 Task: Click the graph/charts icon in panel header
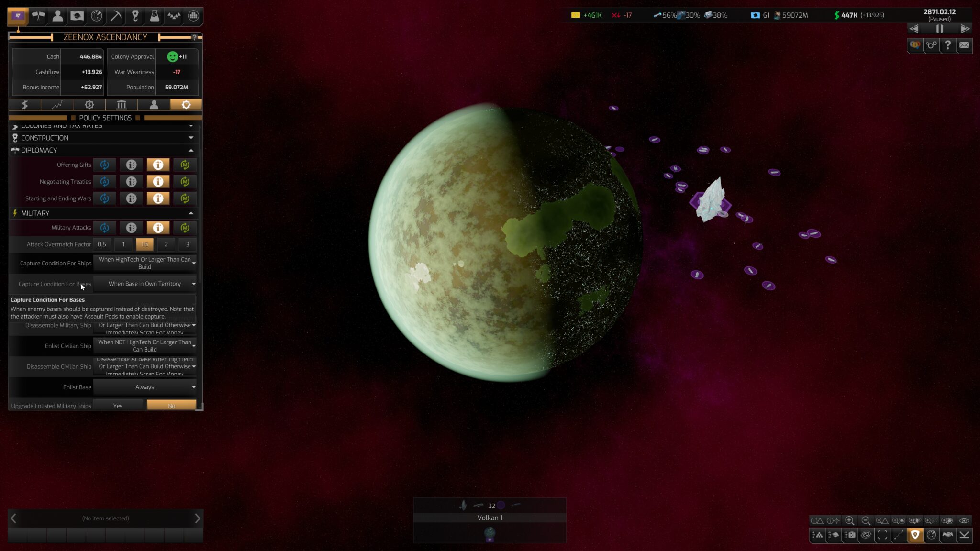point(57,104)
